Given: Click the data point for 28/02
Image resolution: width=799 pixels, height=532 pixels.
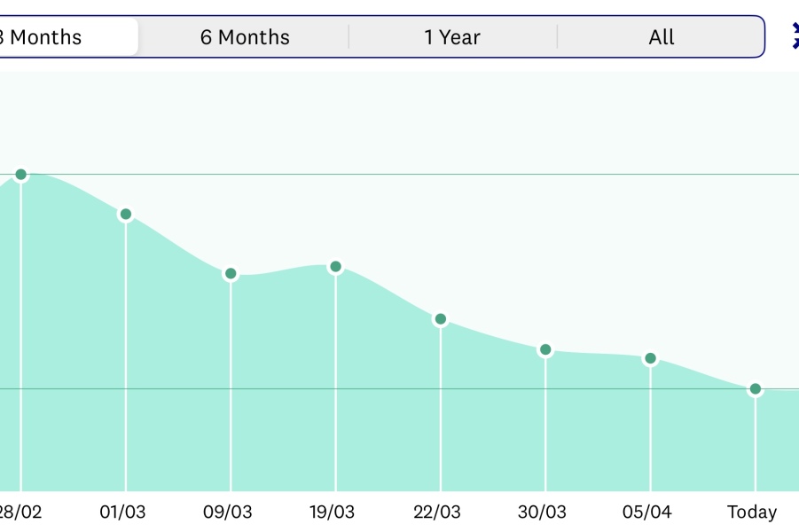Looking at the screenshot, I should pos(21,175).
